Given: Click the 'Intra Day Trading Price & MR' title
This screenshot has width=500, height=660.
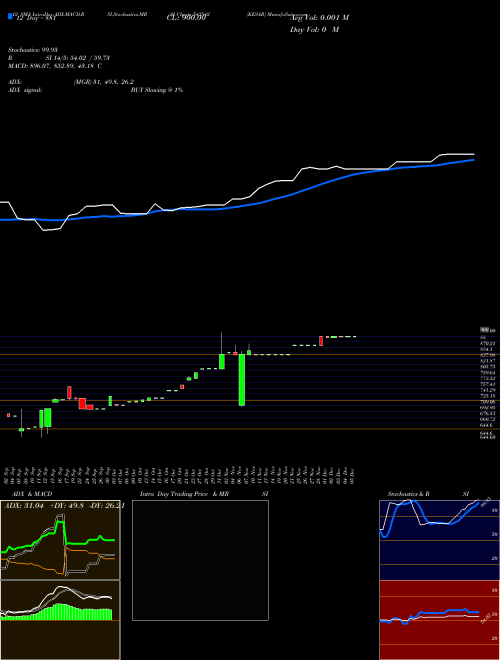Looking at the screenshot, I should click(x=184, y=494).
